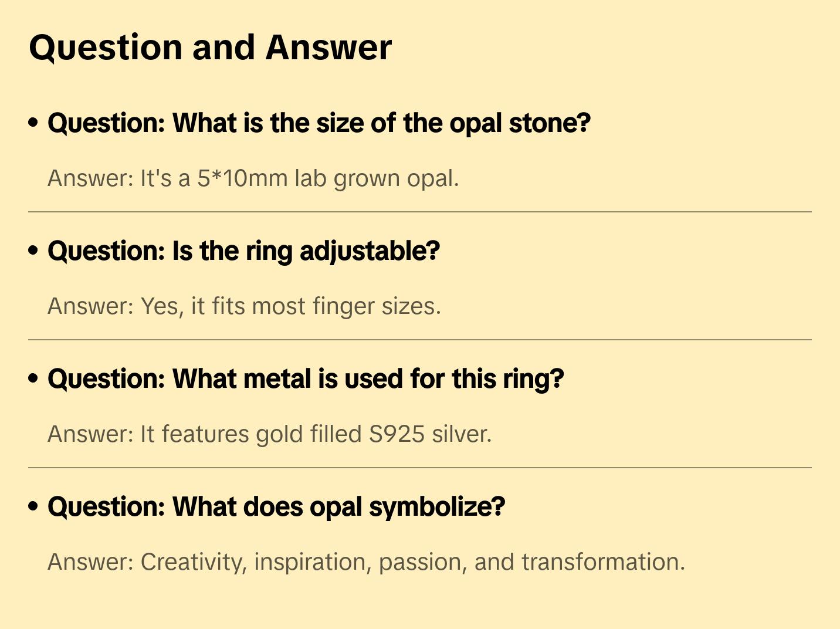Expand the "Is the ring adjustable?" question
The width and height of the screenshot is (840, 629).
pos(243,251)
